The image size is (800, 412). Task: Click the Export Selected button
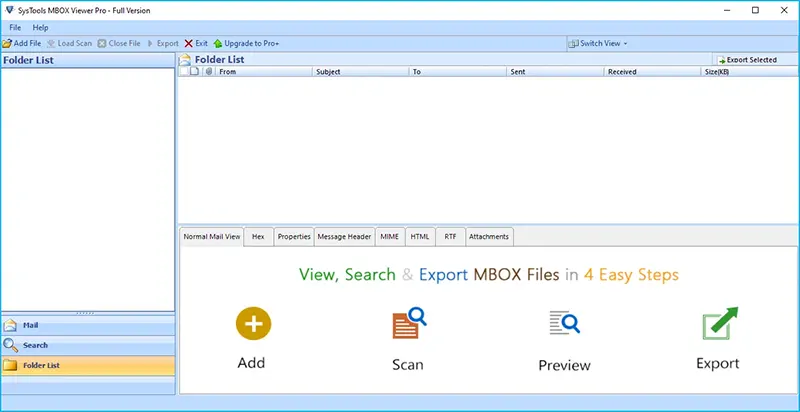pyautogui.click(x=747, y=60)
